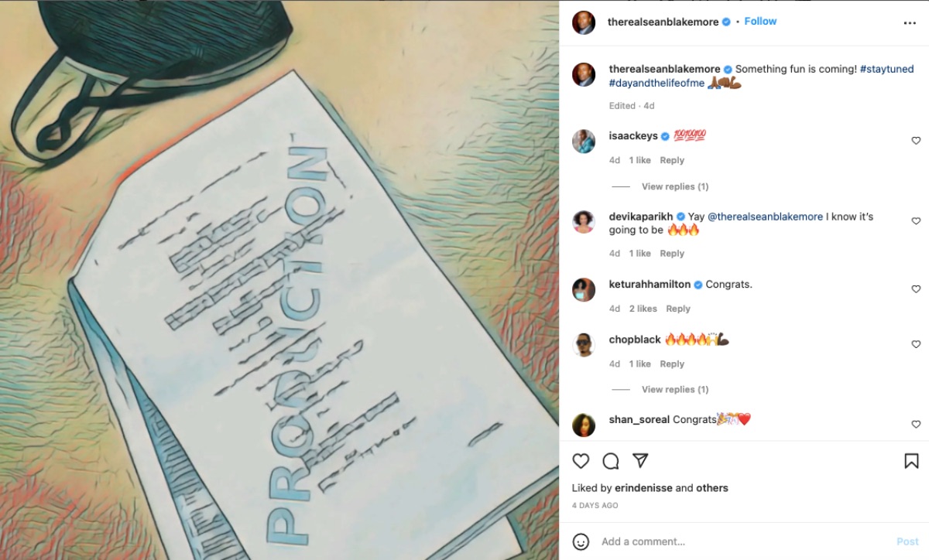Open the three-dot more options menu
The width and height of the screenshot is (929, 560).
coord(910,23)
